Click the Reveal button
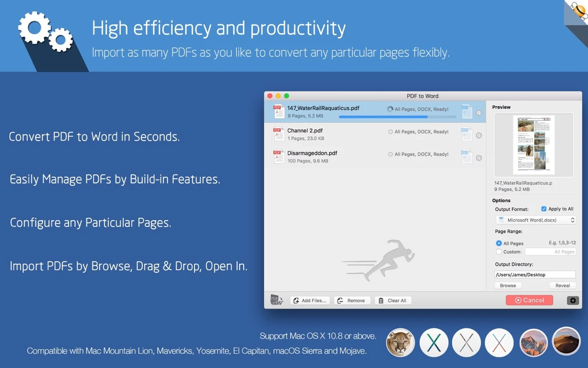This screenshot has width=588, height=368. click(x=562, y=286)
